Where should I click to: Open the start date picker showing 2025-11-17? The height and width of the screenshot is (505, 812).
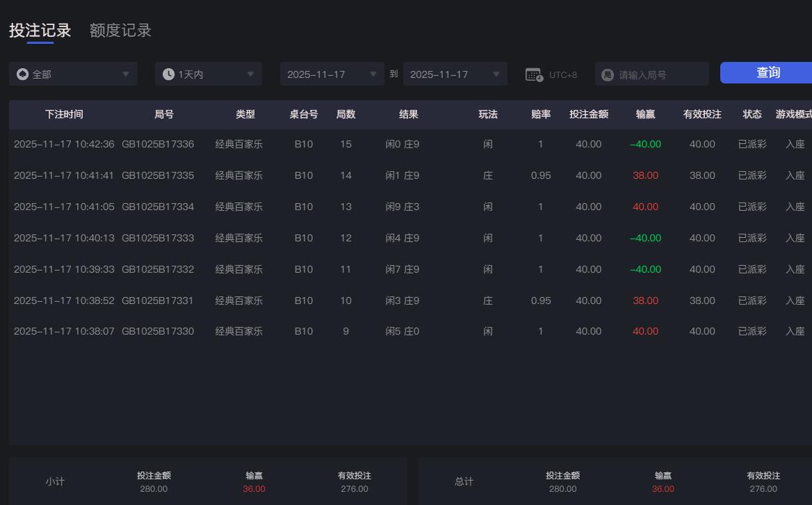[332, 74]
